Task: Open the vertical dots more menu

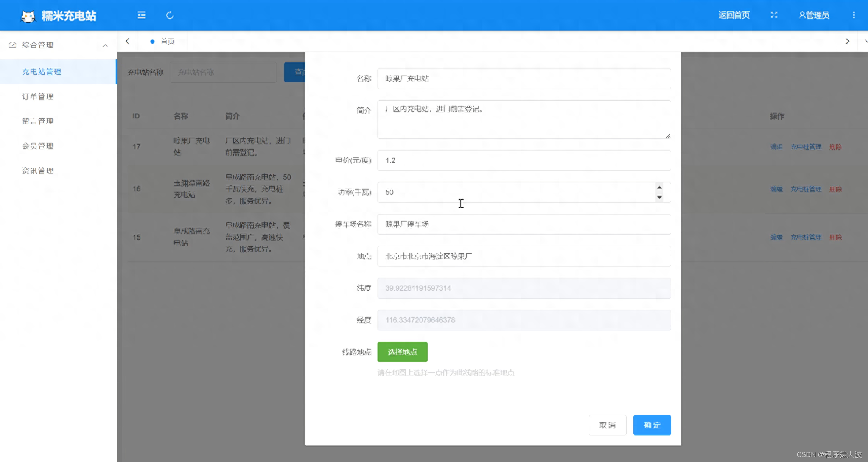Action: click(x=854, y=15)
